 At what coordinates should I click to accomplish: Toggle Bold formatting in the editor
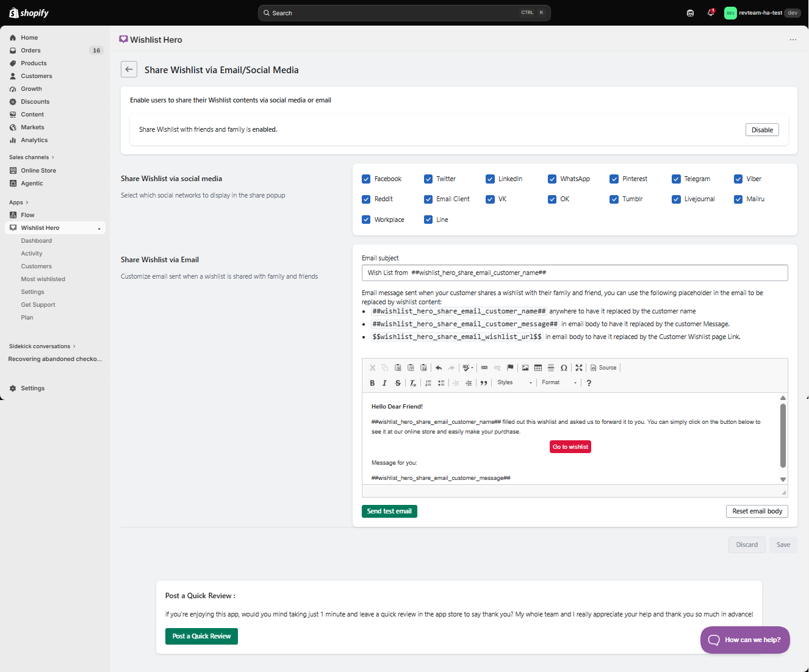point(372,383)
